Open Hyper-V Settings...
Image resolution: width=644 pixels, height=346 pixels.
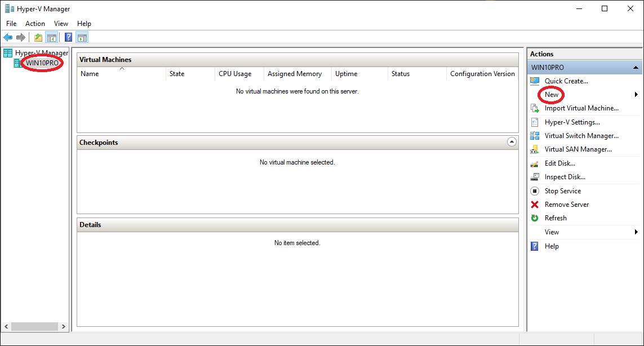coord(572,122)
